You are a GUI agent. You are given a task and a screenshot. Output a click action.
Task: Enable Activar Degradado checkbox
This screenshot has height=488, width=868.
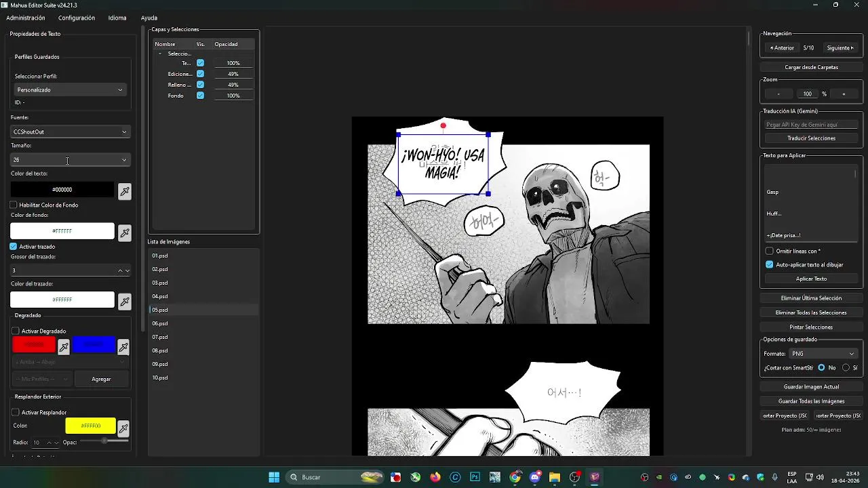tap(16, 331)
